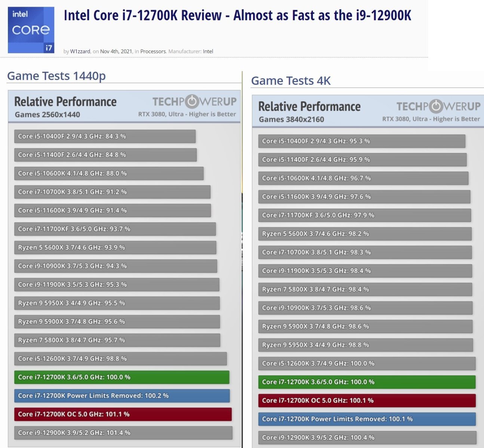Click the Nov 4th, 2021 date text
Image resolution: width=484 pixels, height=448 pixels.
pos(116,52)
